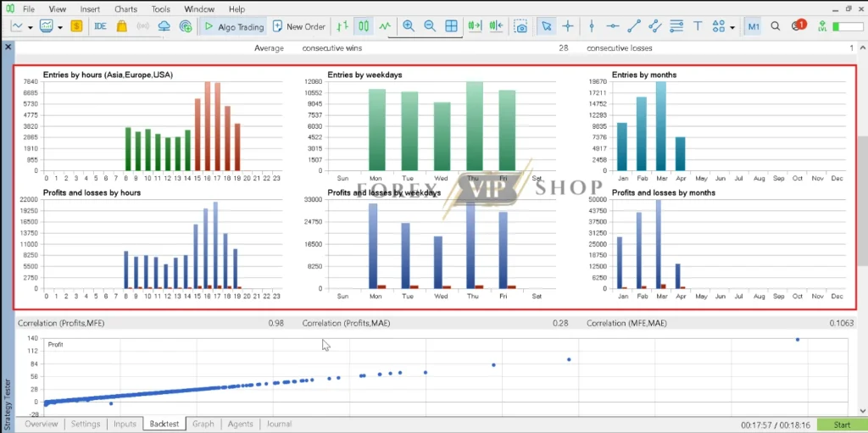Click the Correlation (Profits,MFE) label
This screenshot has height=433, width=868.
click(61, 323)
